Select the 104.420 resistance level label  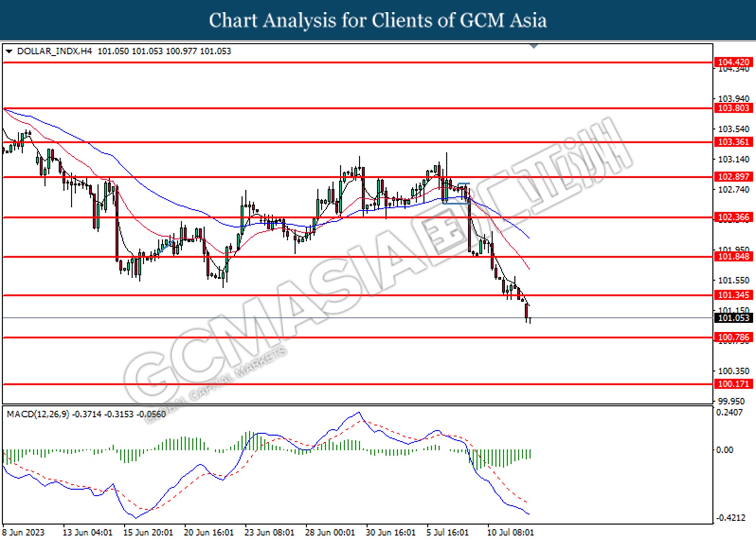tap(733, 62)
